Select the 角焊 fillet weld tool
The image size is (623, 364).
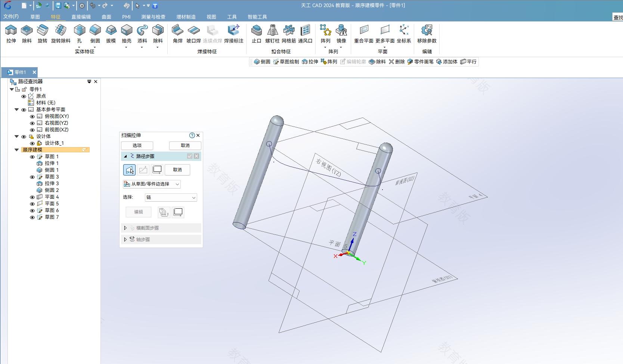pyautogui.click(x=178, y=34)
